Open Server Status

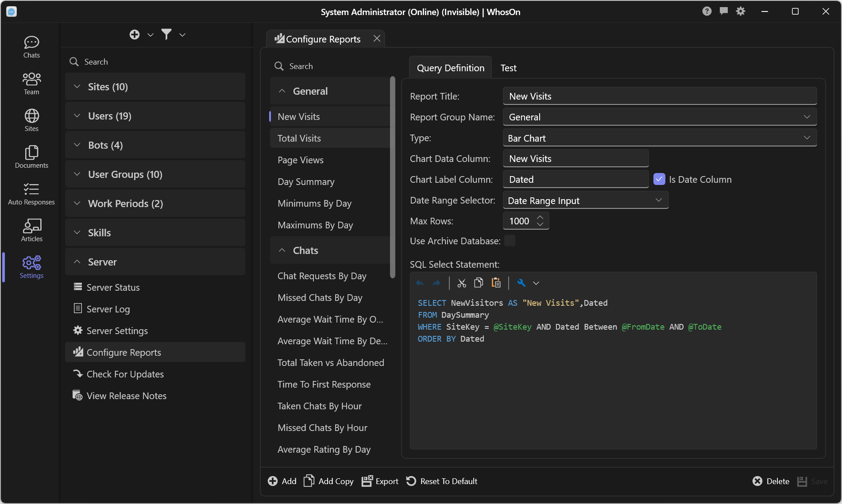click(x=155, y=287)
